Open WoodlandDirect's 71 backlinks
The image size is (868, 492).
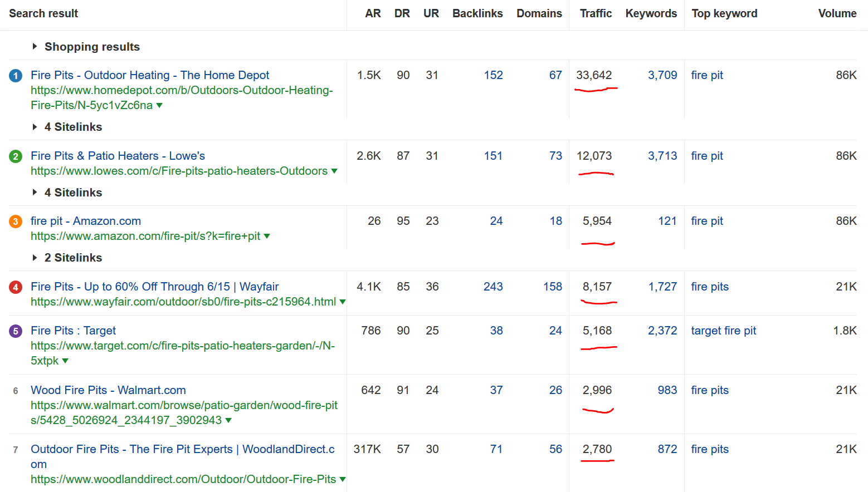coord(496,449)
